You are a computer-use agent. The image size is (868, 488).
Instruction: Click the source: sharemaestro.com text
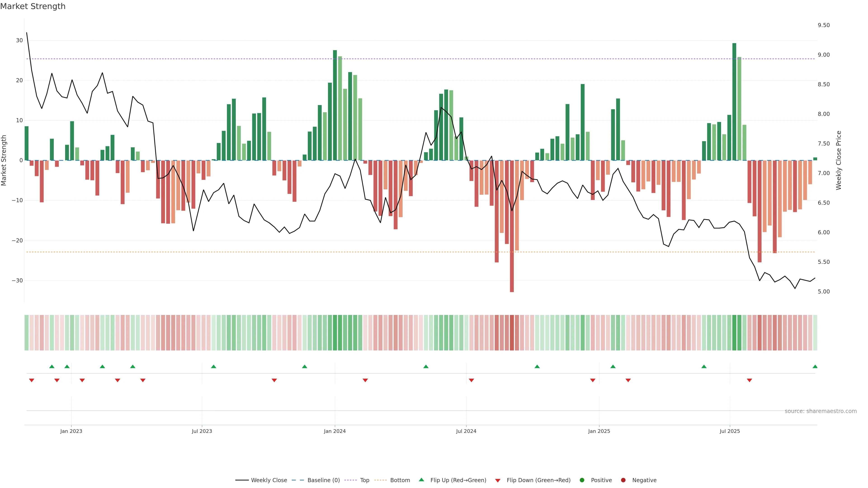821,411
